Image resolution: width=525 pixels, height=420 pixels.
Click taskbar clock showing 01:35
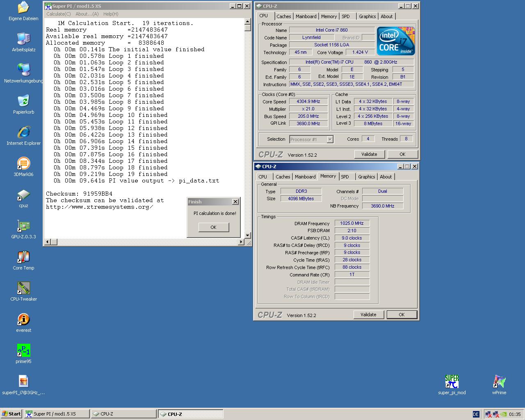tap(515, 414)
